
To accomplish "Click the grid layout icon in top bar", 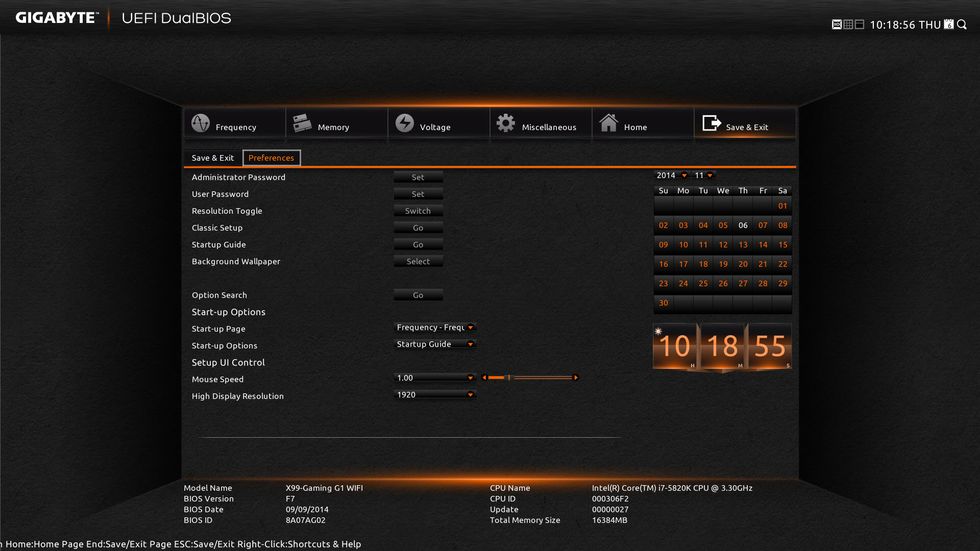I will pyautogui.click(x=848, y=24).
